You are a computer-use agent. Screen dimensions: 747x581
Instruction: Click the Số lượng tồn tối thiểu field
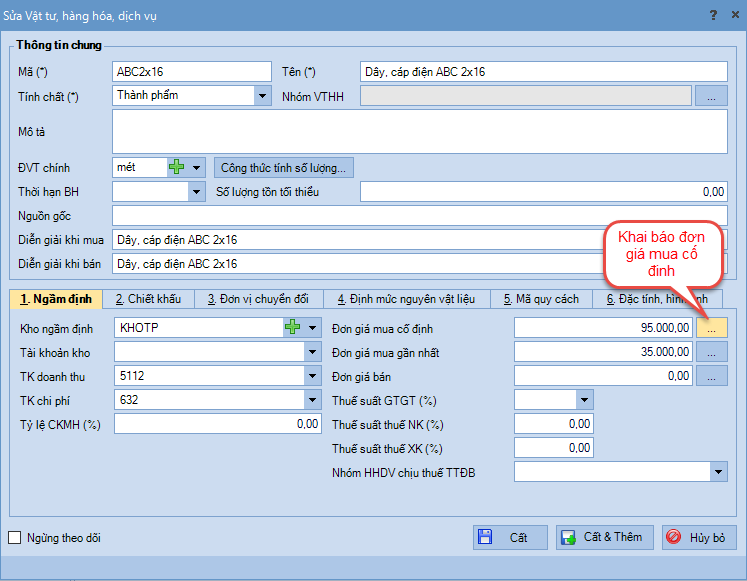click(544, 191)
